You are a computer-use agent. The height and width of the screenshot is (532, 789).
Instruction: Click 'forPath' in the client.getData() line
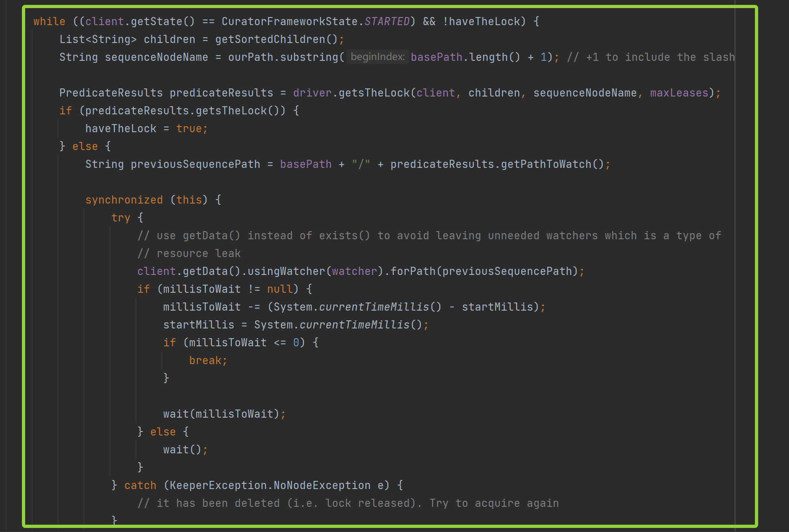413,271
